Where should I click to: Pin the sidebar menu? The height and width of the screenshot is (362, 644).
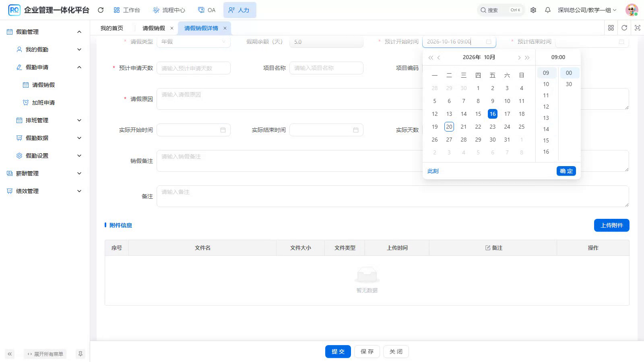[x=80, y=354]
